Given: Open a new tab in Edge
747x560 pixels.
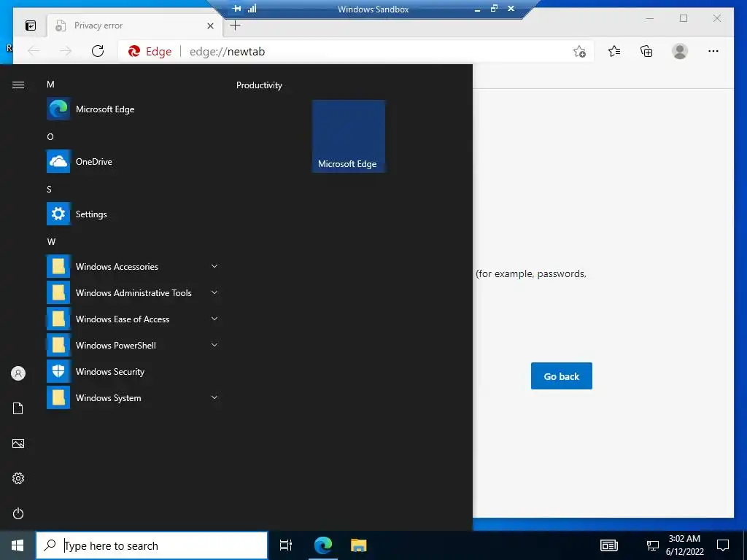Looking at the screenshot, I should [236, 26].
